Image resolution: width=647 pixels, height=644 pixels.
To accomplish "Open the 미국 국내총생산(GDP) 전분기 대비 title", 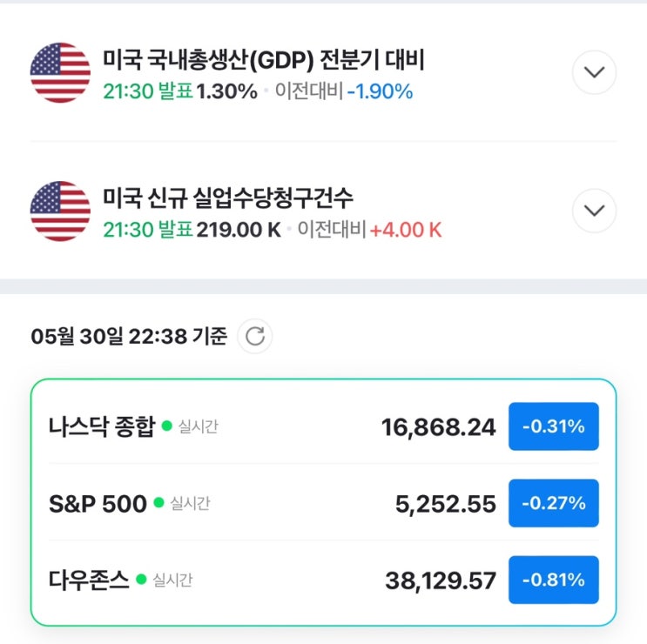I will pos(263,59).
